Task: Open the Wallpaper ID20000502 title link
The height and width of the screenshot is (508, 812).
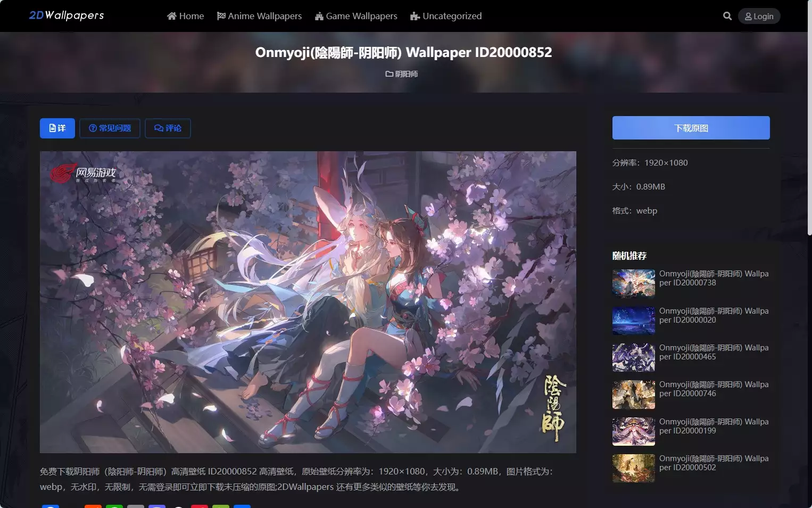Action: click(714, 463)
